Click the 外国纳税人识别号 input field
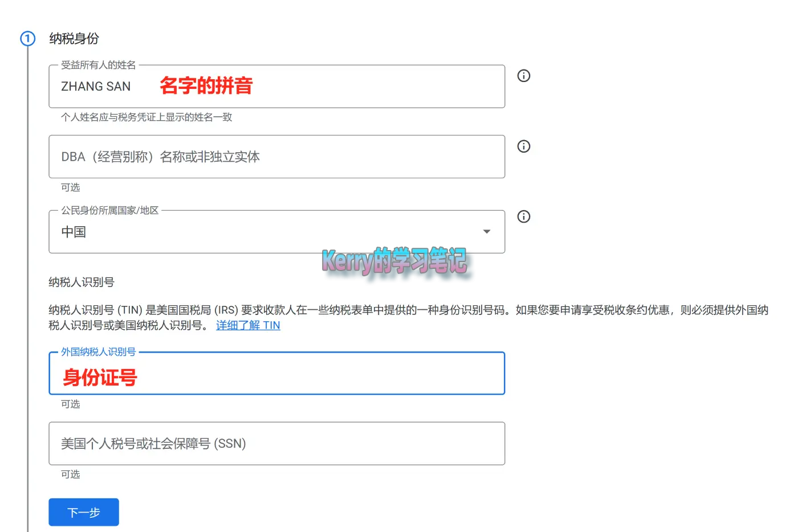Image resolution: width=798 pixels, height=532 pixels. (x=276, y=374)
